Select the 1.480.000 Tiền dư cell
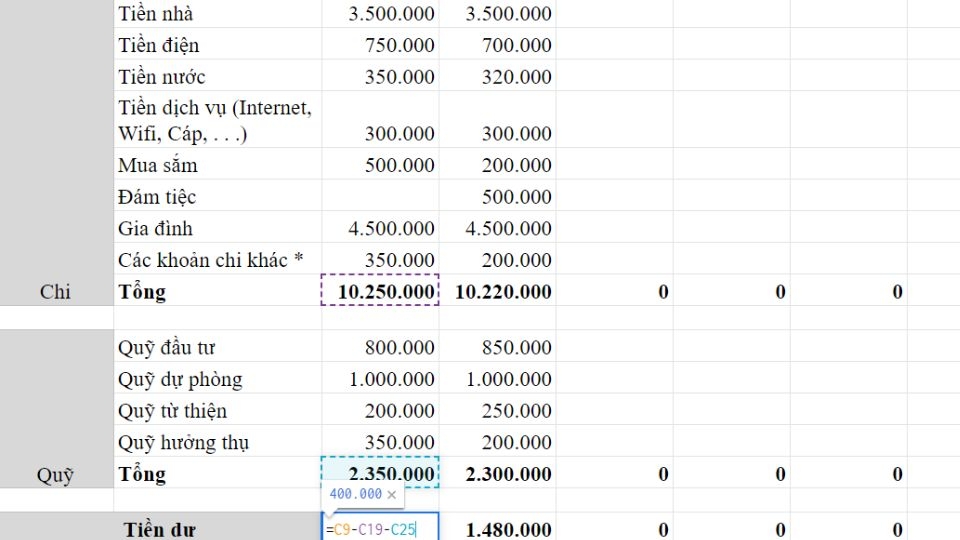This screenshot has height=540, width=960. point(497,529)
